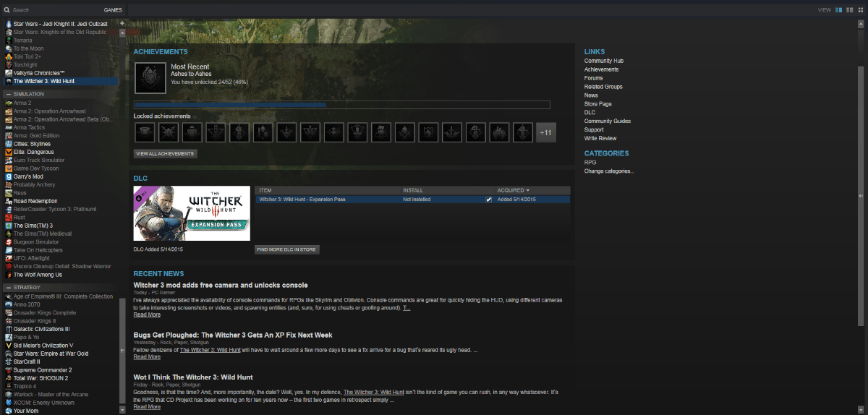The width and height of the screenshot is (868, 415).
Task: Open the Store Page link
Action: point(598,104)
